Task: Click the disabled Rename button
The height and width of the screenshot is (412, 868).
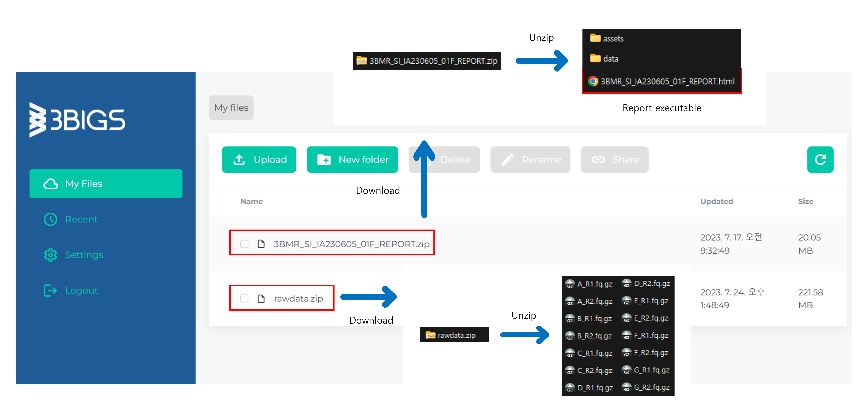Action: click(530, 159)
